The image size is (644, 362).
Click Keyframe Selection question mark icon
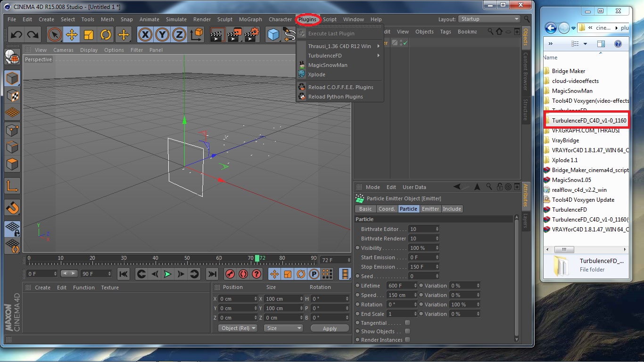pos(256,274)
